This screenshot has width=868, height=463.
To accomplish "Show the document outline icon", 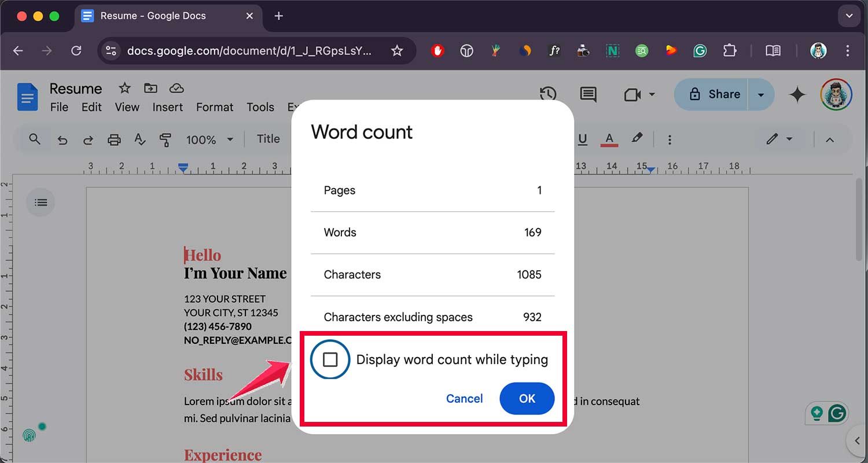I will (41, 202).
